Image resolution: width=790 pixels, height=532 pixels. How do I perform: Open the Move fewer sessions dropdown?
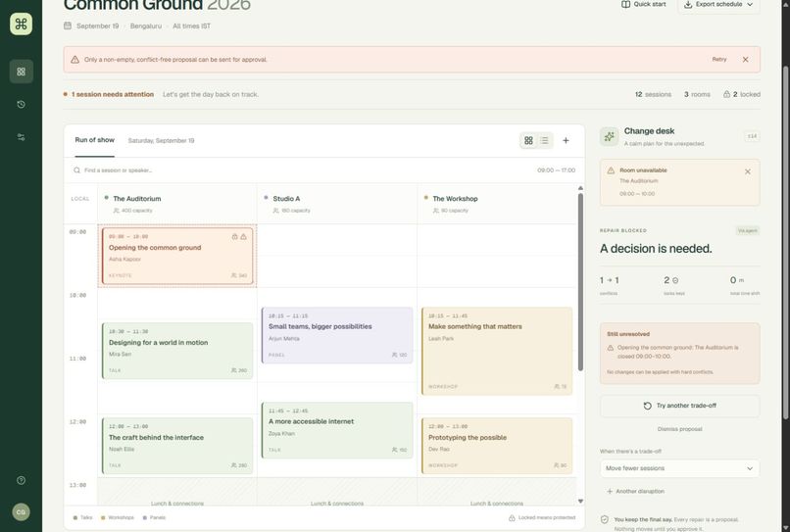[x=679, y=468]
